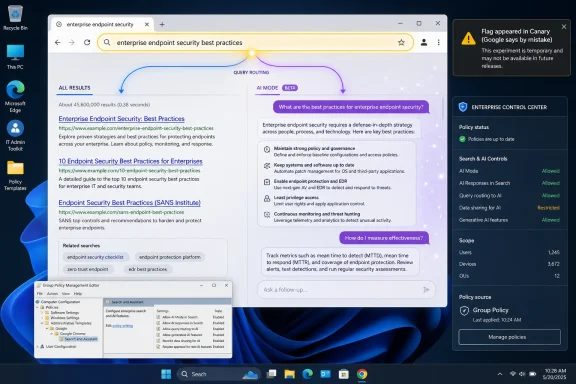
Task: Click the green Policies are up to date checkmark
Action: 462,139
